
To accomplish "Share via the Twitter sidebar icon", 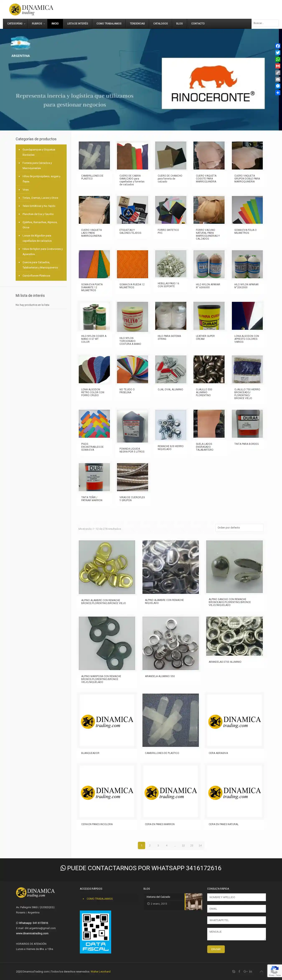I will point(278,53).
